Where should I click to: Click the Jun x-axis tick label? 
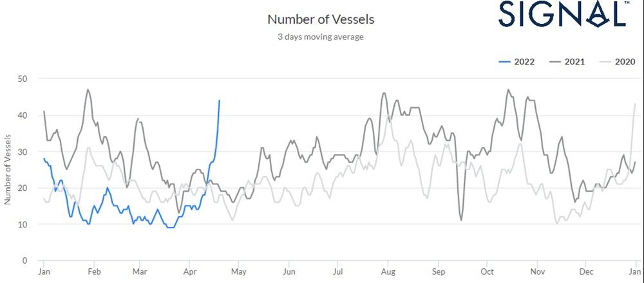[288, 273]
